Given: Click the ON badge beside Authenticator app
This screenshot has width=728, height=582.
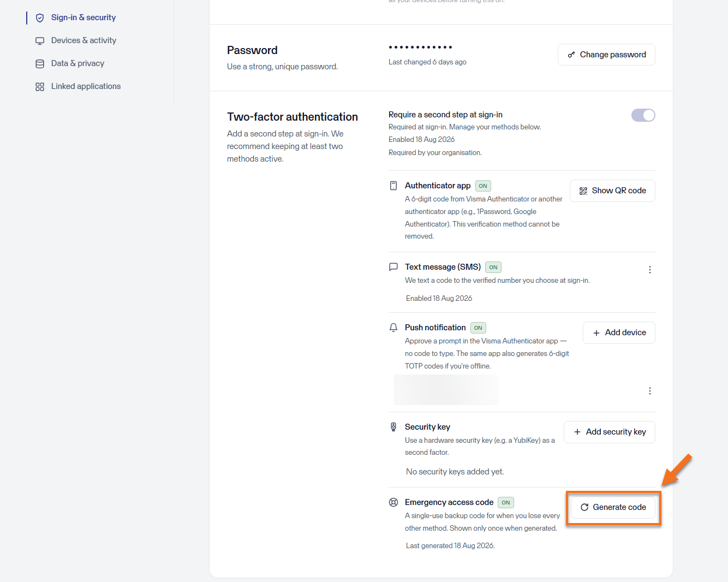Looking at the screenshot, I should pos(483,186).
